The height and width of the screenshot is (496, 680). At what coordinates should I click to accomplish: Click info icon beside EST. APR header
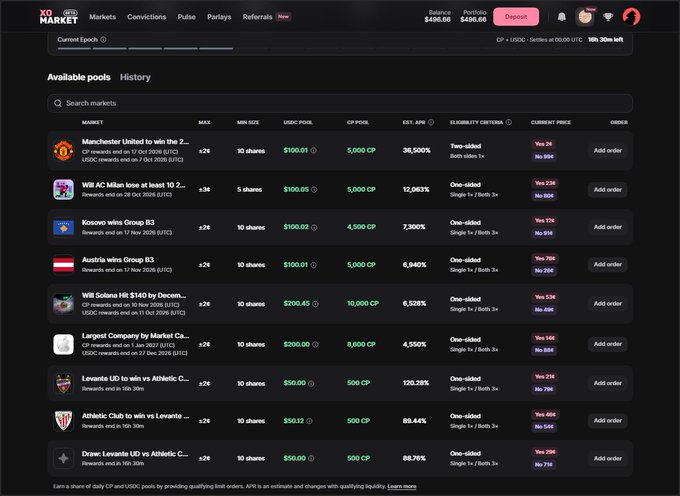[x=431, y=122]
